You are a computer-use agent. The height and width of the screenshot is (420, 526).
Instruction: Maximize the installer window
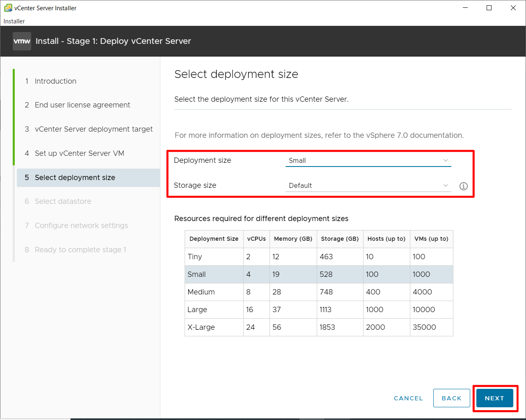489,8
